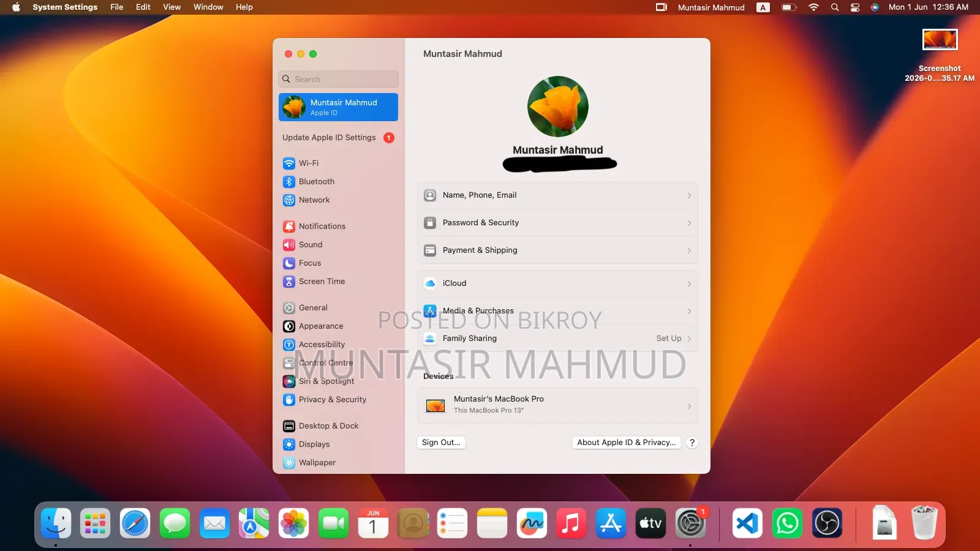Viewport: 980px width, 551px height.
Task: Open the File menu
Action: coord(116,7)
